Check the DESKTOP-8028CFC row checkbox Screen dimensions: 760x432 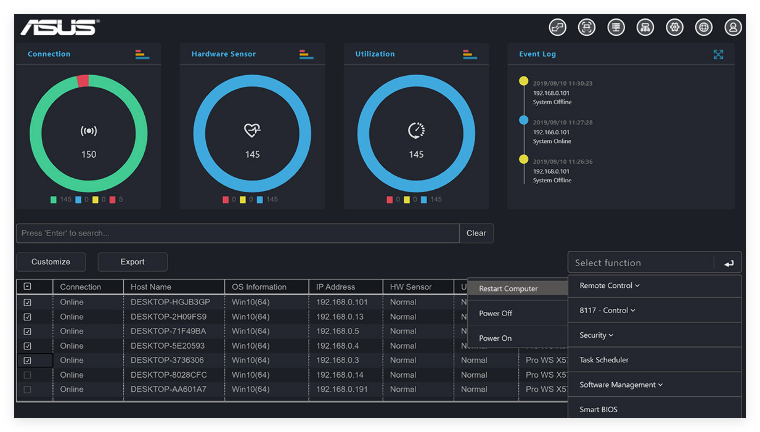(x=28, y=375)
